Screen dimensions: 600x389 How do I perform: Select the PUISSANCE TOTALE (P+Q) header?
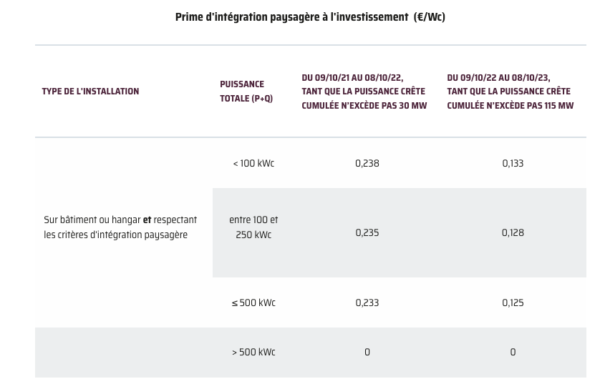(246, 91)
